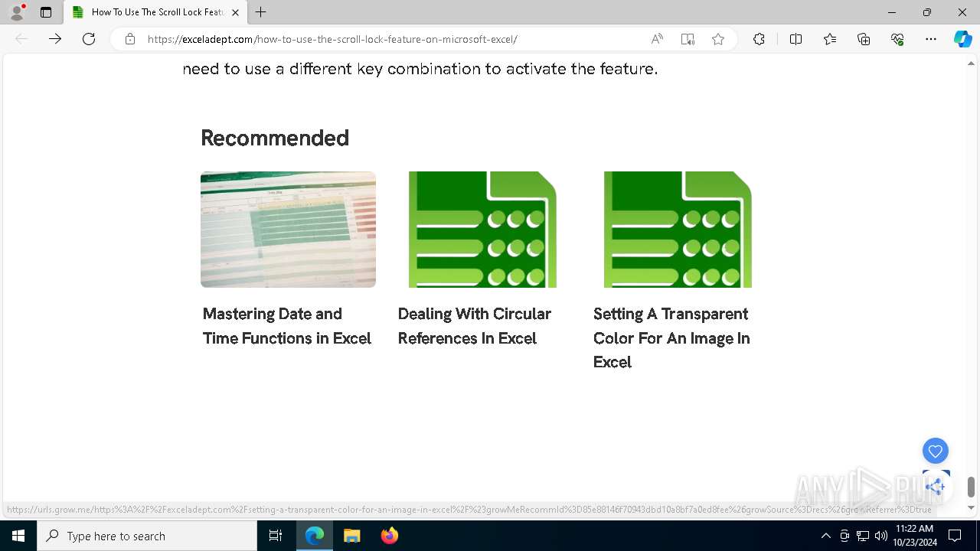This screenshot has height=551, width=980.
Task: Enter Immersive Reader mode
Action: tap(688, 39)
